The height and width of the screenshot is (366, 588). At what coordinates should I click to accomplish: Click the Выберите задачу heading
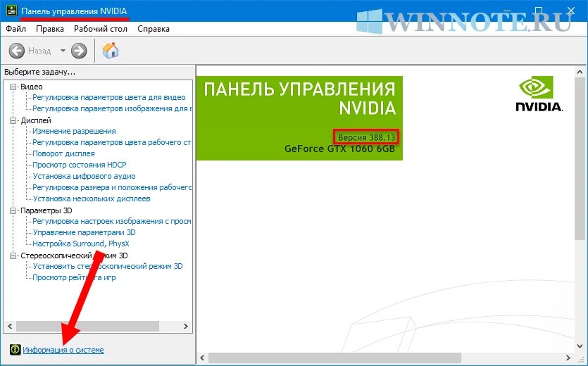(39, 72)
